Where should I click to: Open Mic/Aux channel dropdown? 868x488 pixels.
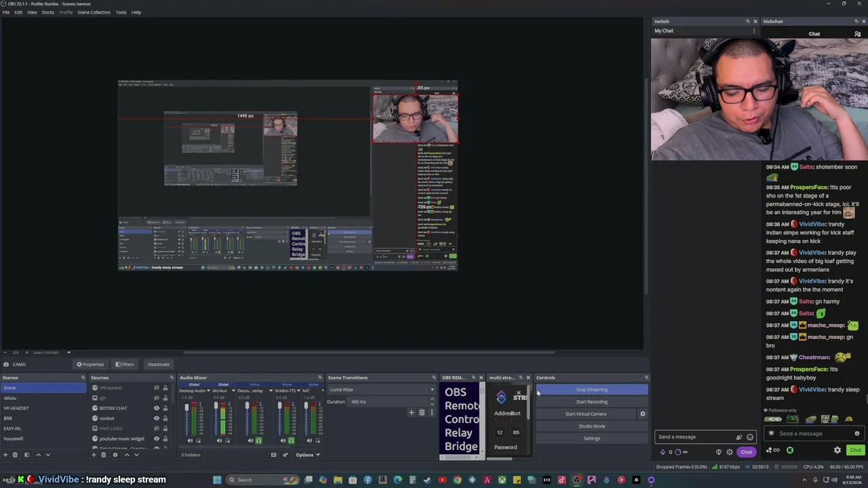233,390
